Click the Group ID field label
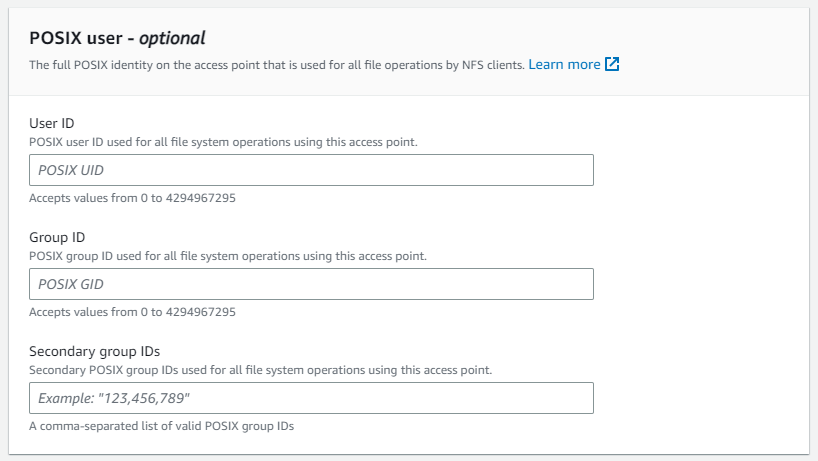Image resolution: width=818 pixels, height=461 pixels. click(57, 237)
